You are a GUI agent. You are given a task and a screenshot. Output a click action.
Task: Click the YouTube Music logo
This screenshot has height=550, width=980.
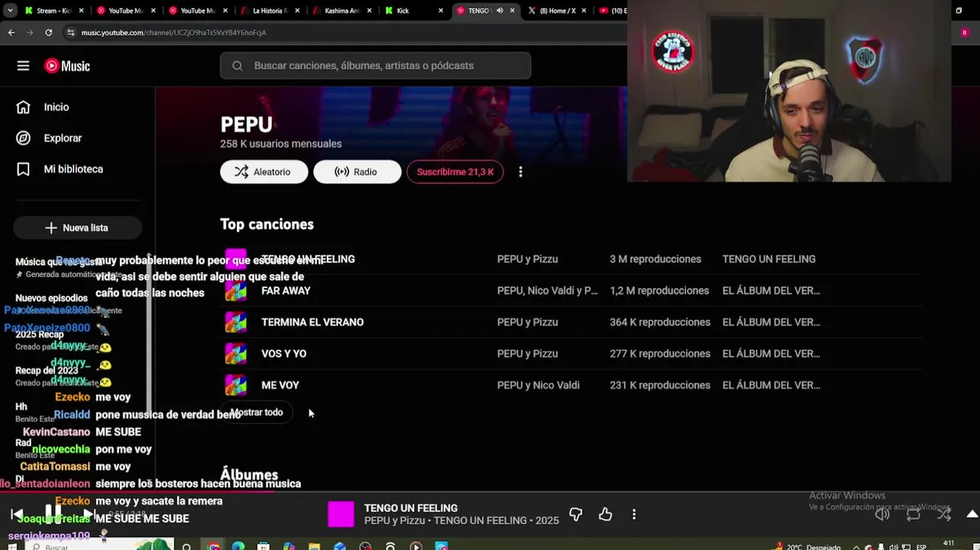tap(67, 66)
